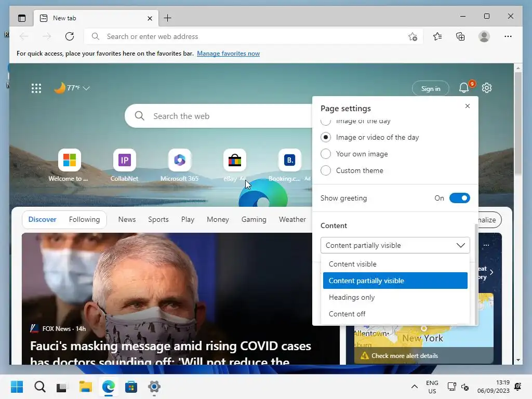
Task: Open a new tab with plus button
Action: [167, 18]
